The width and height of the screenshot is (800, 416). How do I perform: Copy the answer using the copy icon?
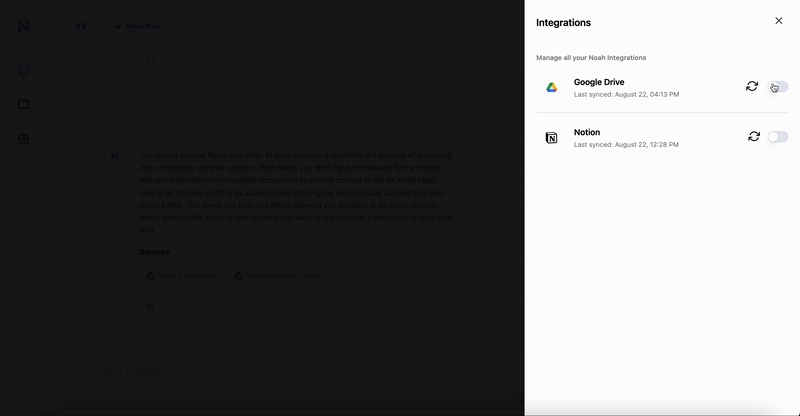[149, 306]
